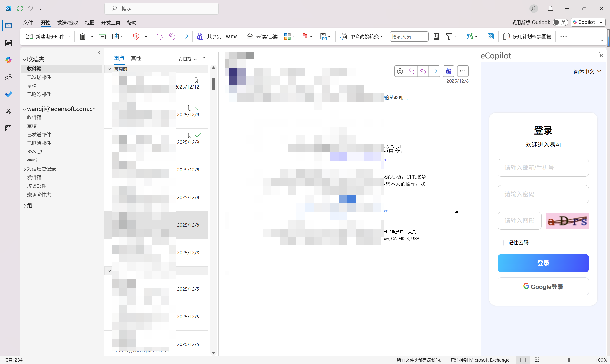Click the emoji reaction icon in message

pos(400,71)
